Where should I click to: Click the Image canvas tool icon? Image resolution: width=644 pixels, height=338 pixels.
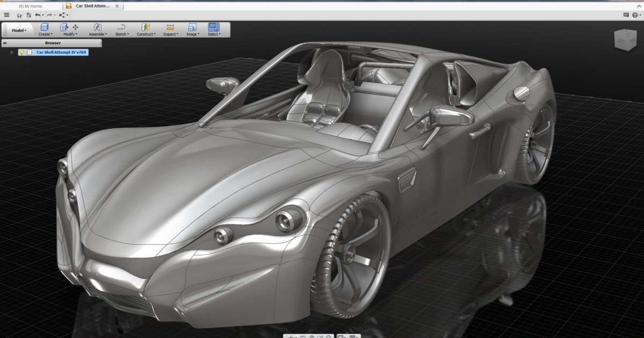click(x=192, y=27)
